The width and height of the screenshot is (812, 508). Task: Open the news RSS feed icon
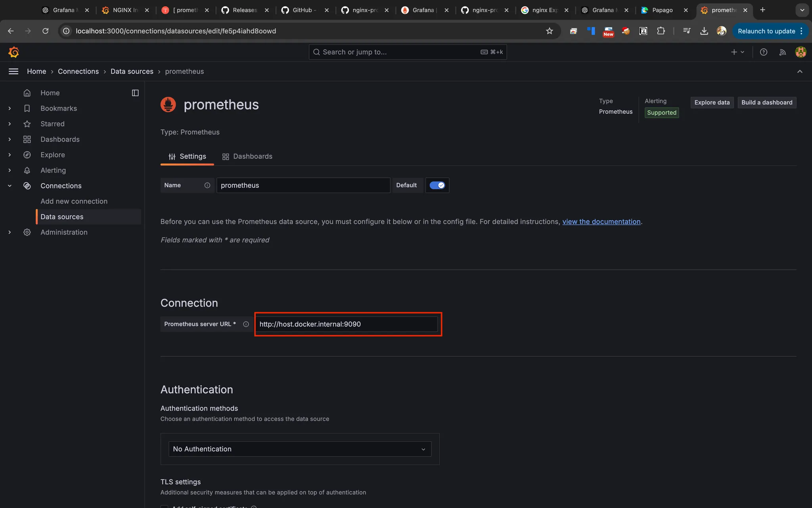782,52
